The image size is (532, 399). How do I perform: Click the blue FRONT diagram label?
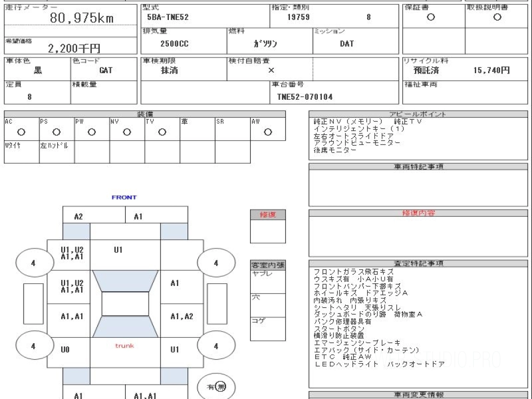pyautogui.click(x=124, y=197)
